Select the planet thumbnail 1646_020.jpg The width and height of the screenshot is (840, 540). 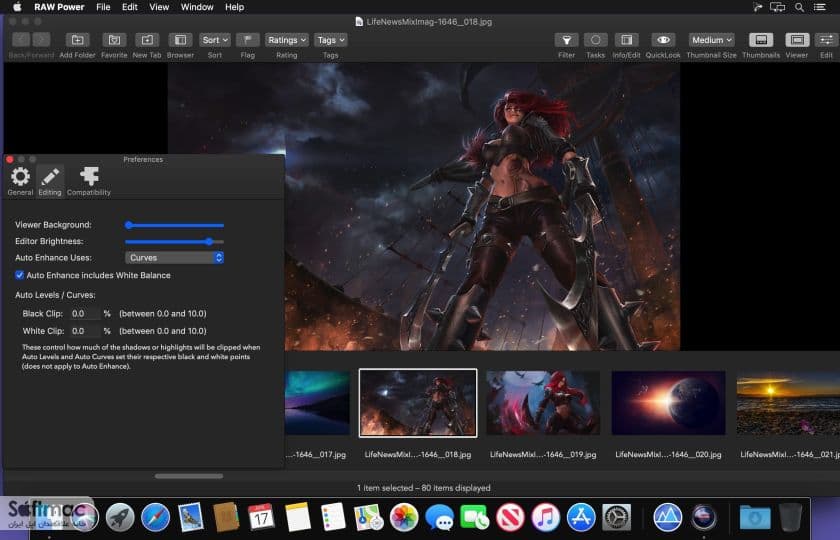tap(668, 403)
